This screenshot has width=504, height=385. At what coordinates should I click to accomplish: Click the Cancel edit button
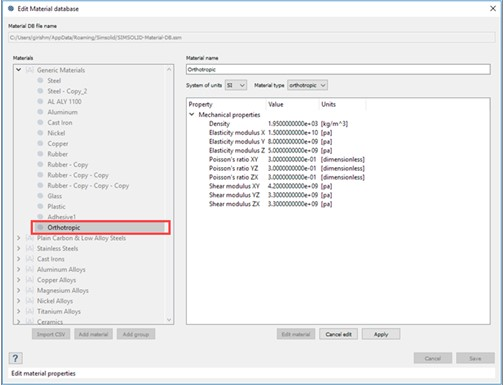pyautogui.click(x=338, y=334)
